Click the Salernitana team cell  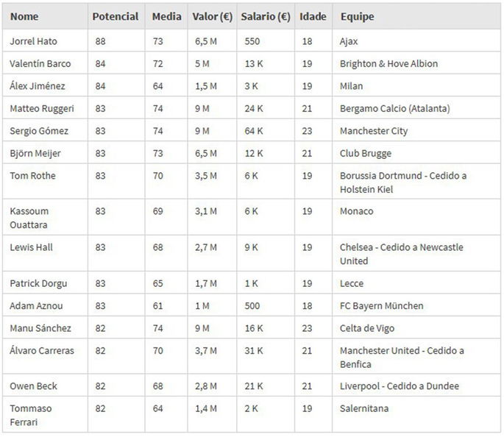click(x=366, y=408)
